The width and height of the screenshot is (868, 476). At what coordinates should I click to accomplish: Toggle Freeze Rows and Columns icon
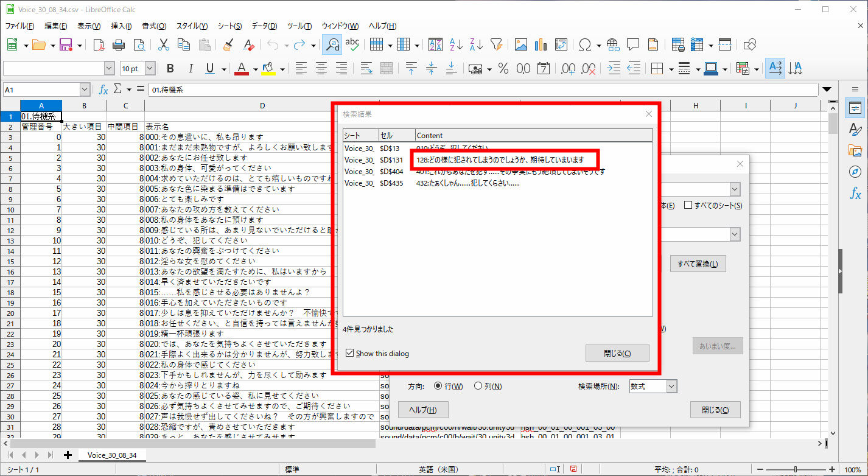point(697,44)
